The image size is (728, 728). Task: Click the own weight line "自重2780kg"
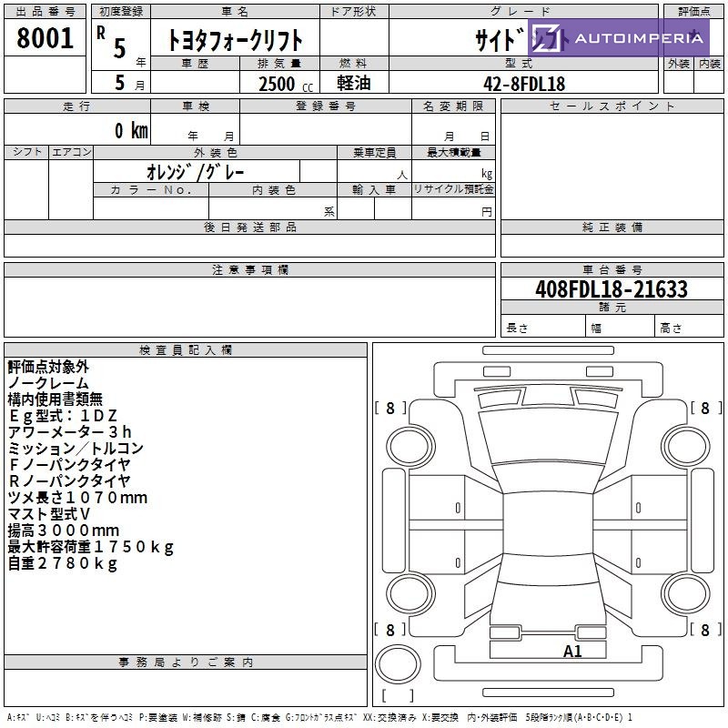62,563
